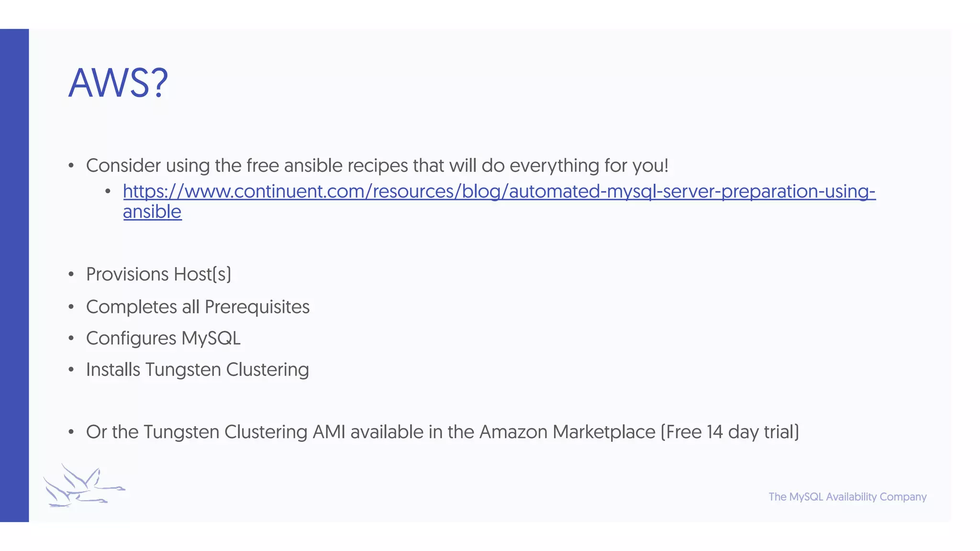The height and width of the screenshot is (551, 980).
Task: Click the bullet dot before 'Provisions Host(s)'
Action: 71,275
